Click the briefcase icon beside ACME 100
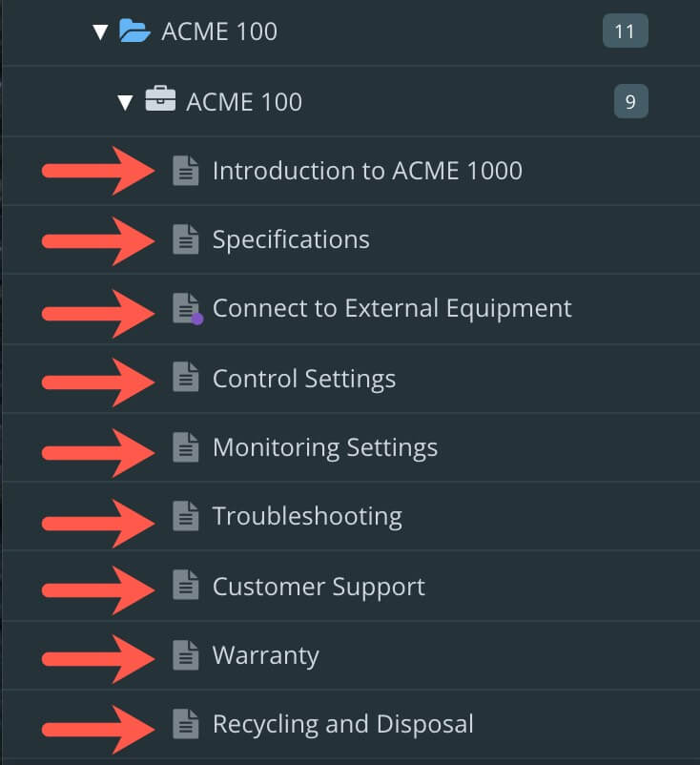 pyautogui.click(x=159, y=101)
